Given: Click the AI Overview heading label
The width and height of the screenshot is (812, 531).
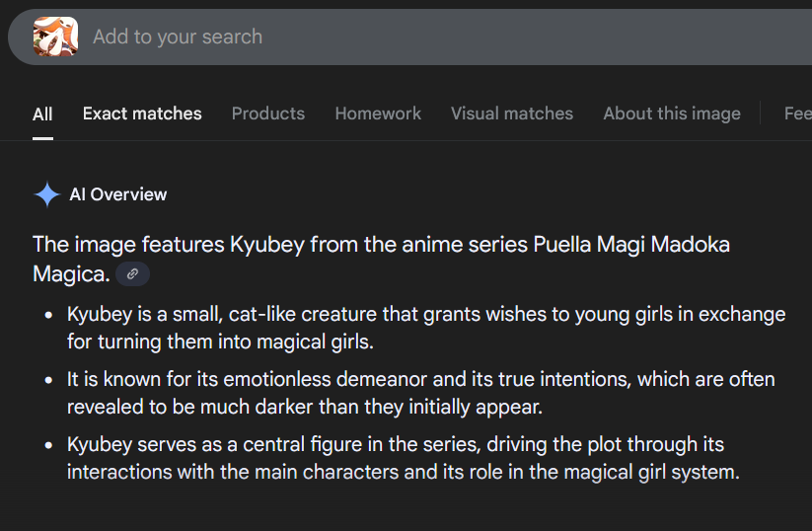Looking at the screenshot, I should [x=118, y=194].
